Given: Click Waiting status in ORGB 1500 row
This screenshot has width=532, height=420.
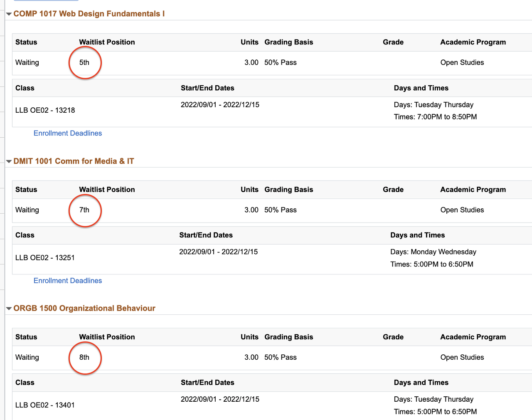Looking at the screenshot, I should click(x=27, y=357).
